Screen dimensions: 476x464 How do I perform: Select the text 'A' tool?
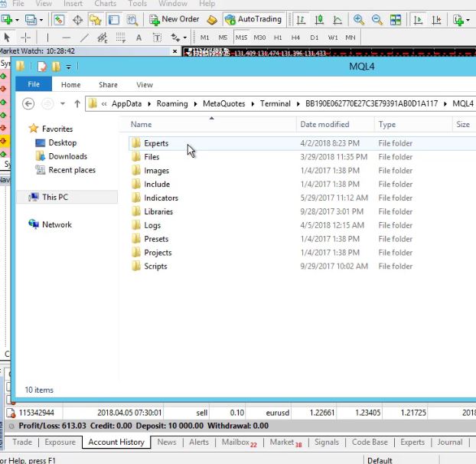139,38
